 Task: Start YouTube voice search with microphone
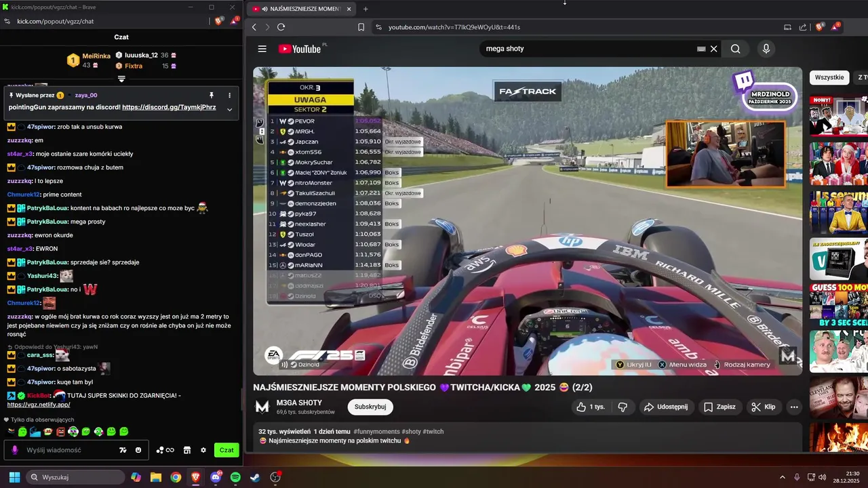pyautogui.click(x=766, y=49)
